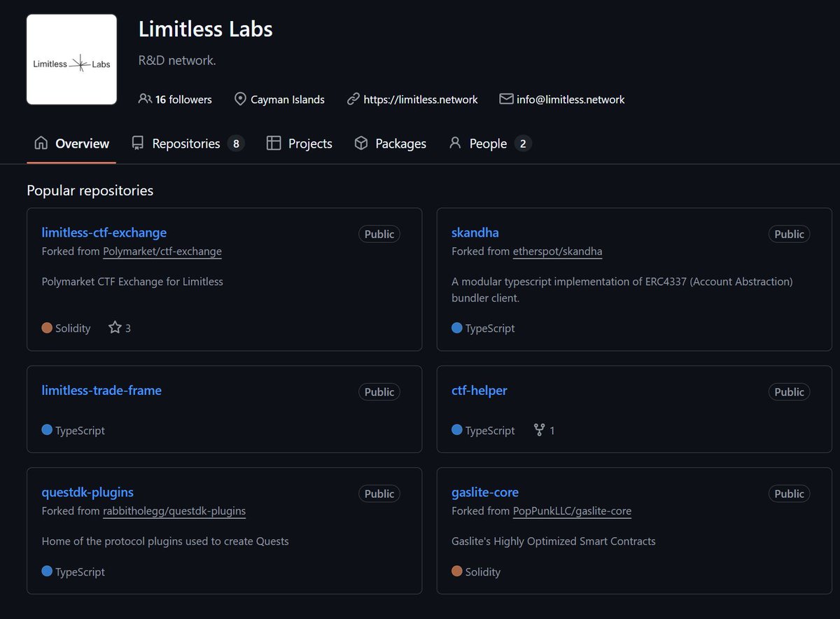This screenshot has height=619, width=840.
Task: Click 'Home of the protocol plugins' description
Action: point(165,541)
